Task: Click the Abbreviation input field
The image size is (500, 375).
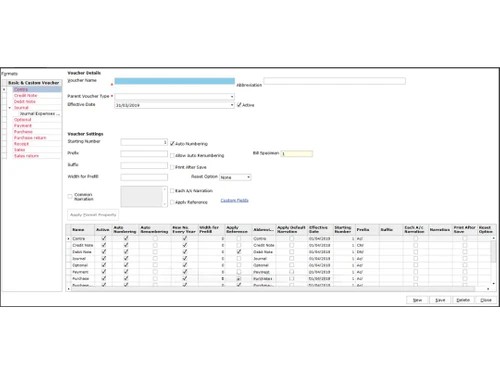Action: click(335, 81)
